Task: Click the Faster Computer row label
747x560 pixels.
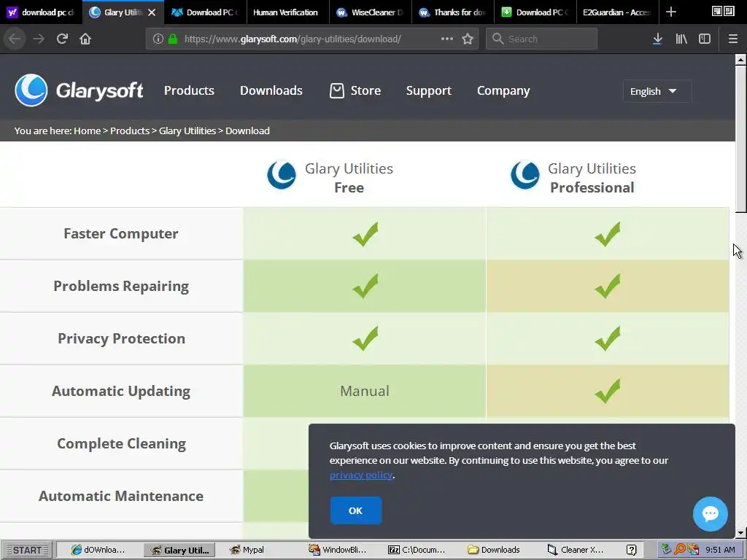Action: point(121,234)
